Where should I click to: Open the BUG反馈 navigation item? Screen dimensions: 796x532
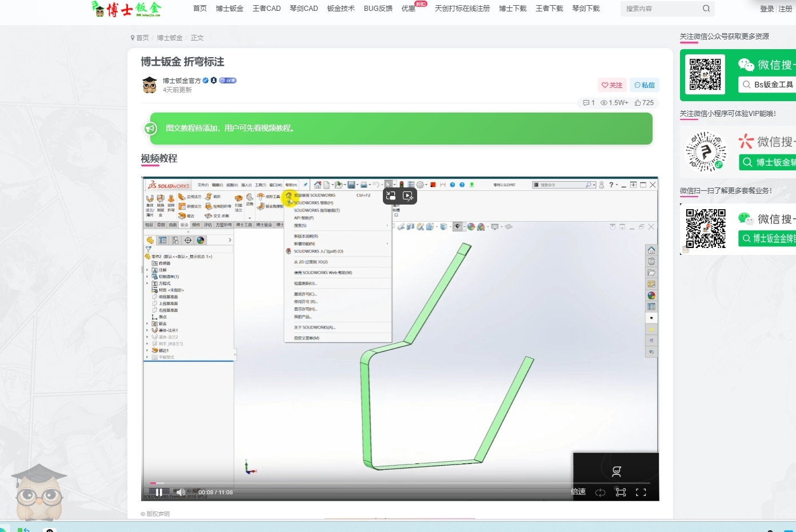[378, 9]
